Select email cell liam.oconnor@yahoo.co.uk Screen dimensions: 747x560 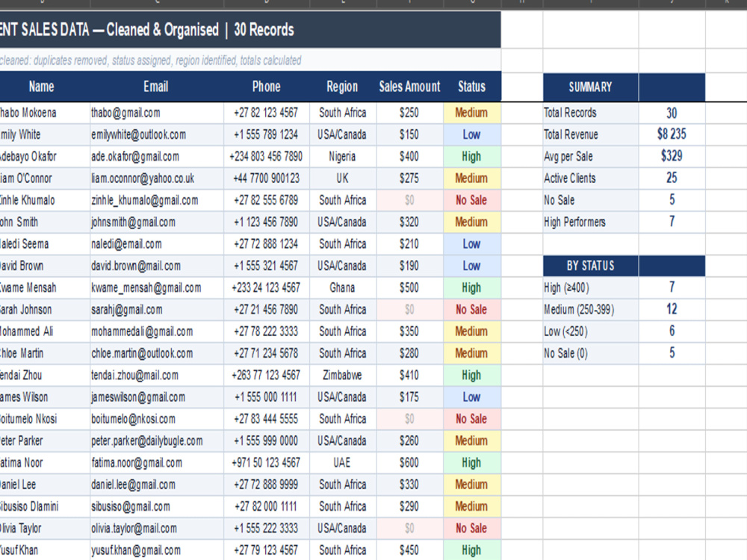point(157,178)
